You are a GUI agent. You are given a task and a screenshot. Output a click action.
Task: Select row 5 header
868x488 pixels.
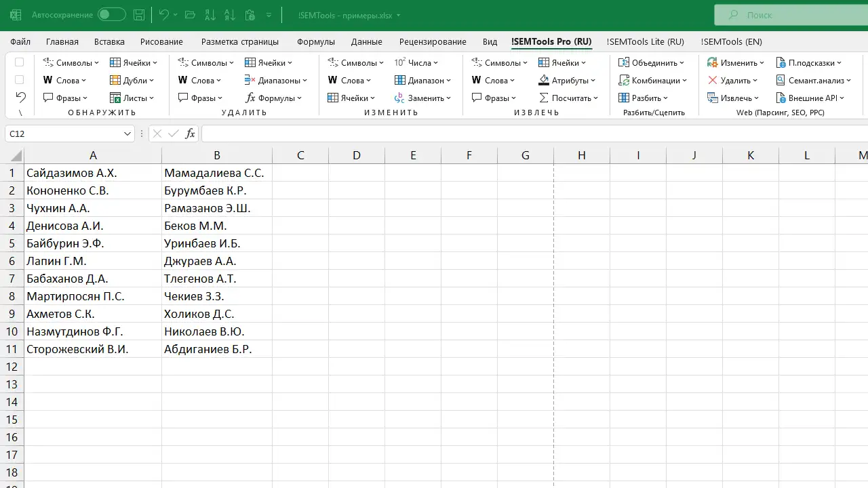coord(12,243)
